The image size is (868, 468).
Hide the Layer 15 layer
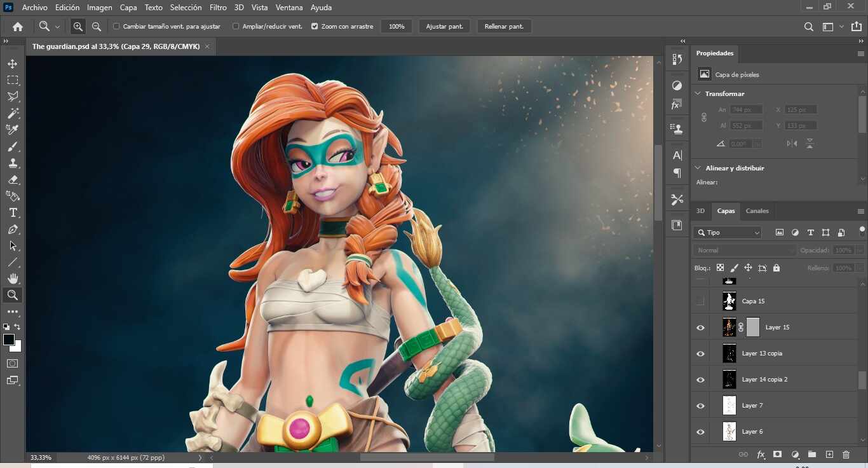[701, 327]
